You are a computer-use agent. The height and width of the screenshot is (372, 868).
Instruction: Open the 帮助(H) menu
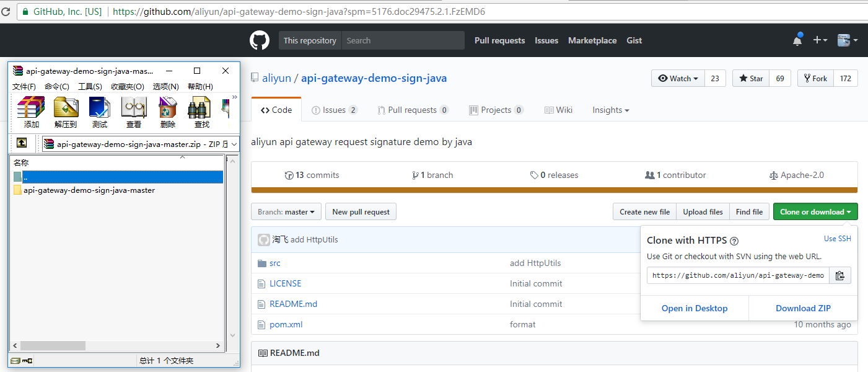[x=200, y=86]
